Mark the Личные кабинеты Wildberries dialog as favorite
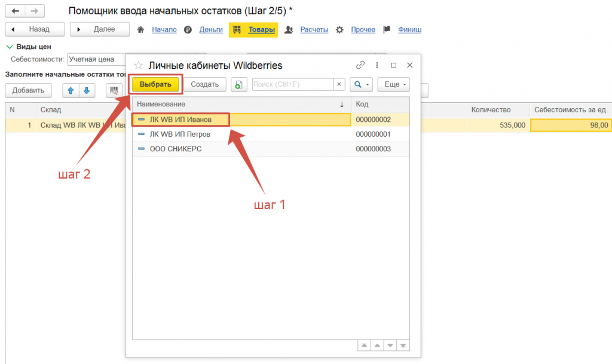 click(x=138, y=66)
